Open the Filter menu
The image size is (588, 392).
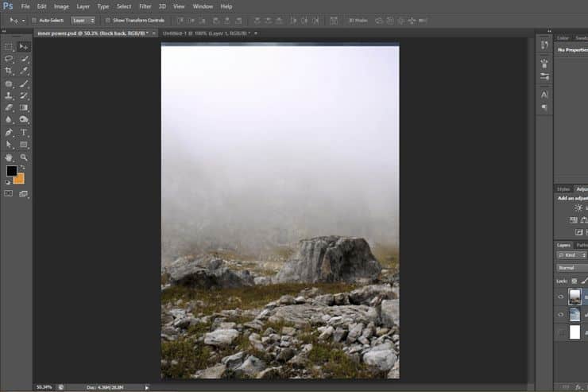click(145, 6)
